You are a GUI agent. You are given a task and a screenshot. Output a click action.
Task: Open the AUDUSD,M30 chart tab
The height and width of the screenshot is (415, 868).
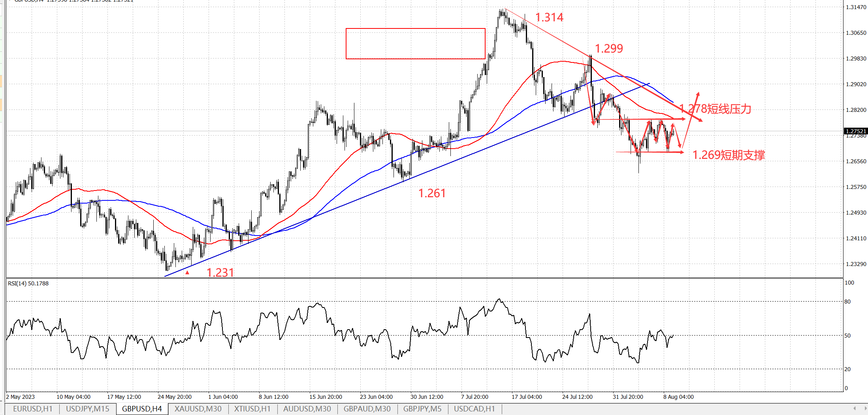click(307, 409)
